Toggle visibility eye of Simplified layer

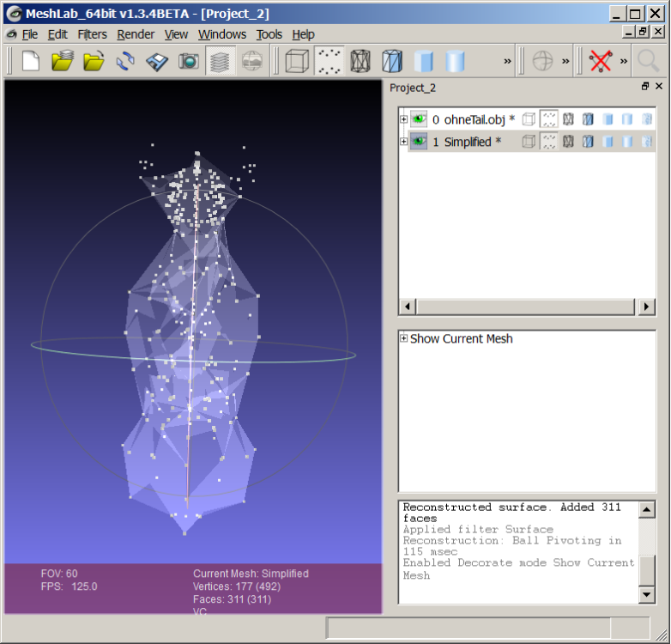[419, 141]
